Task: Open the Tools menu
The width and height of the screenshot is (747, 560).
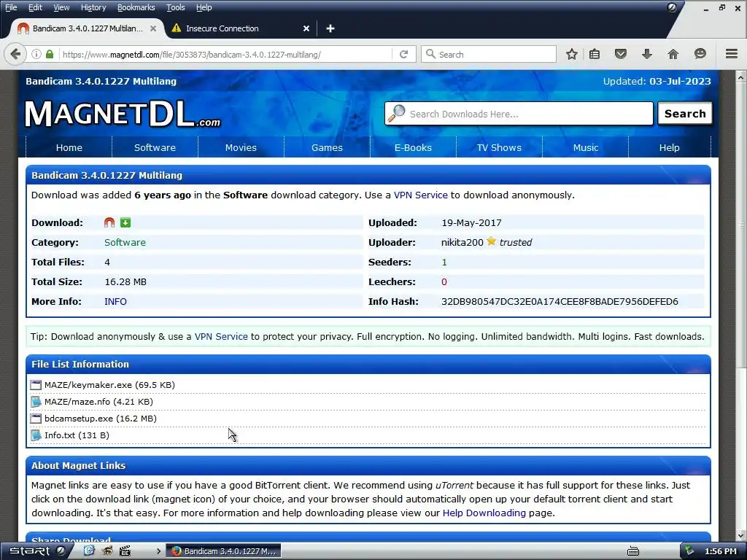Action: point(175,7)
